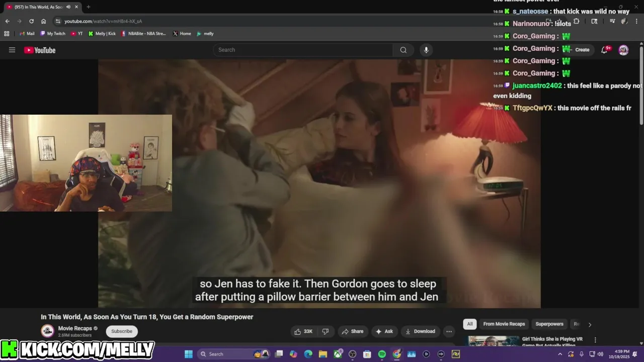The image size is (644, 362).
Task: Open Chrome extensions puzzle icon
Action: [x=576, y=21]
